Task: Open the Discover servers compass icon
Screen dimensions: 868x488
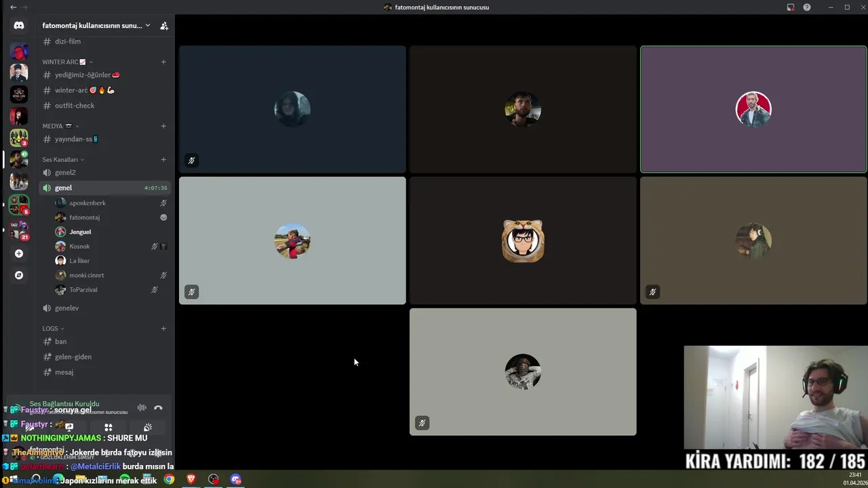Action: [x=19, y=275]
